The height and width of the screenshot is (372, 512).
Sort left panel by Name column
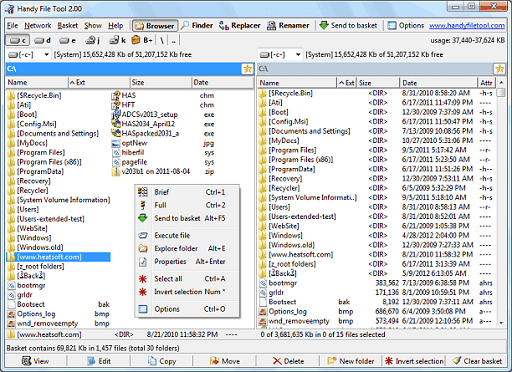37,83
